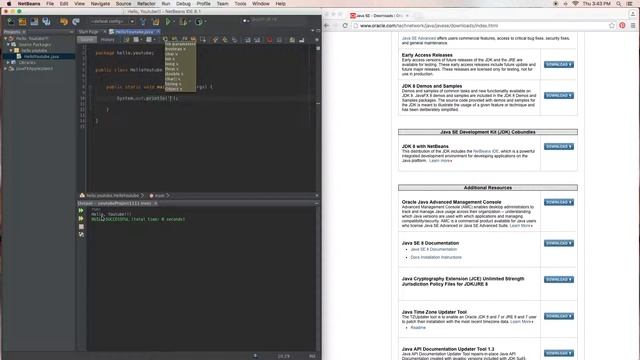640x360 pixels.
Task: Click Build Project hammer icon
Action: pos(143,21)
